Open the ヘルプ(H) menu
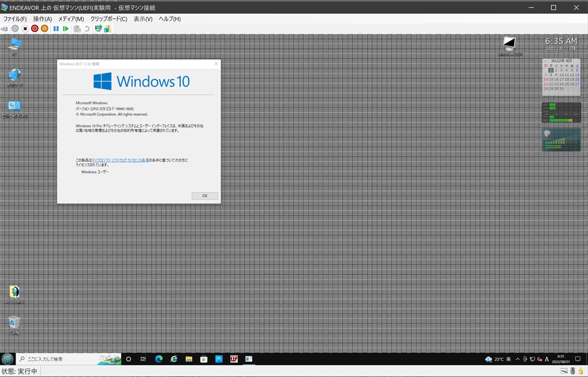This screenshot has width=588, height=377. 169,19
